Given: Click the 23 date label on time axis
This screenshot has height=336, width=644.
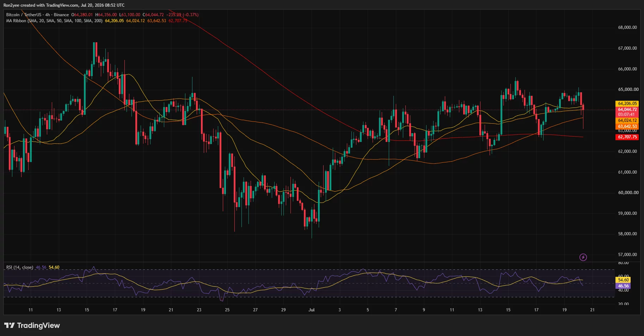Looking at the screenshot, I should [x=199, y=310].
